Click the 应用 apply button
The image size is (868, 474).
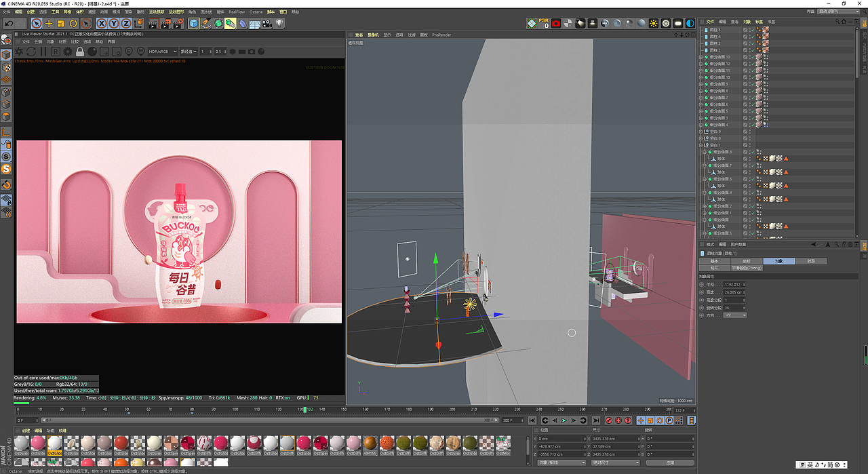click(670, 463)
